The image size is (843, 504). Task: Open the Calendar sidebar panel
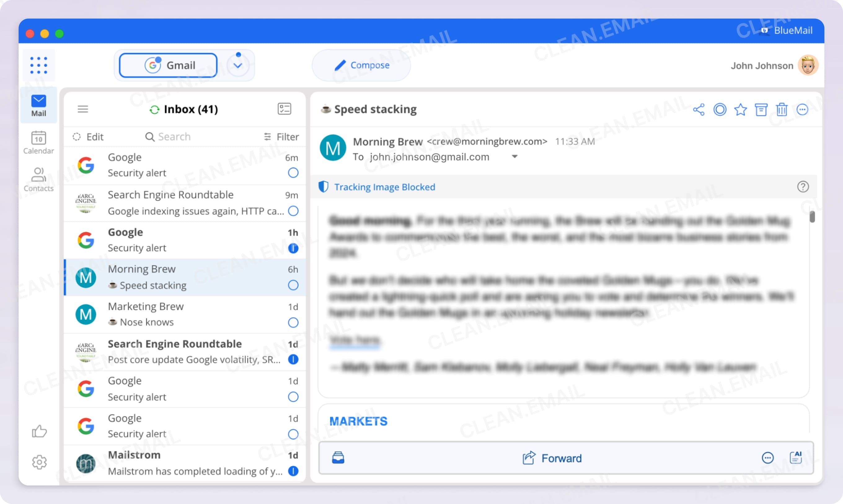[x=38, y=142]
